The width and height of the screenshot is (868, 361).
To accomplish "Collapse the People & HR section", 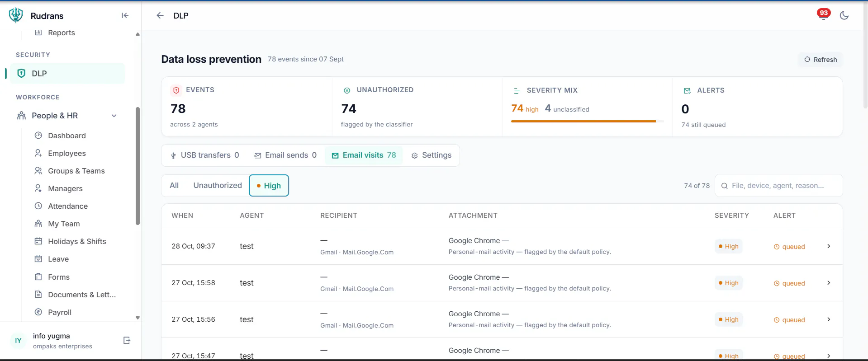I will point(114,116).
